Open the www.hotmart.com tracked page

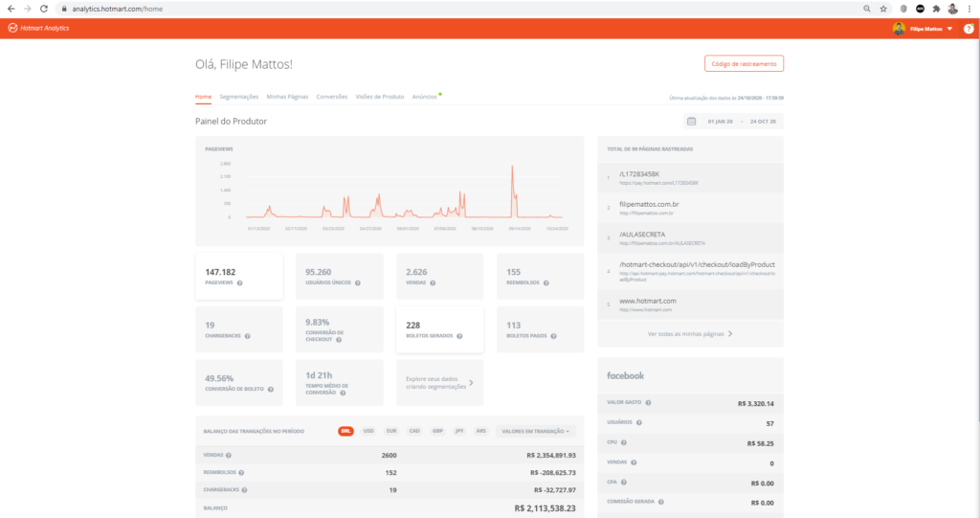[x=691, y=304]
